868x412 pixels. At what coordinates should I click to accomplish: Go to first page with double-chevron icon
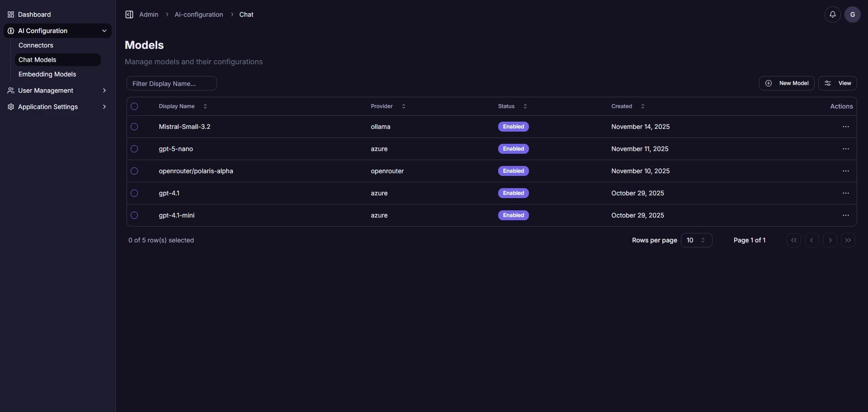tap(794, 240)
